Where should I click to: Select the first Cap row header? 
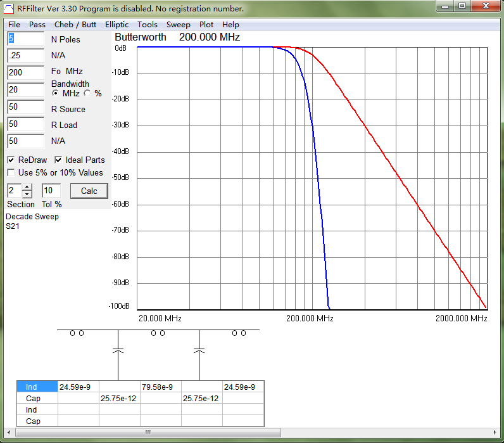point(37,398)
